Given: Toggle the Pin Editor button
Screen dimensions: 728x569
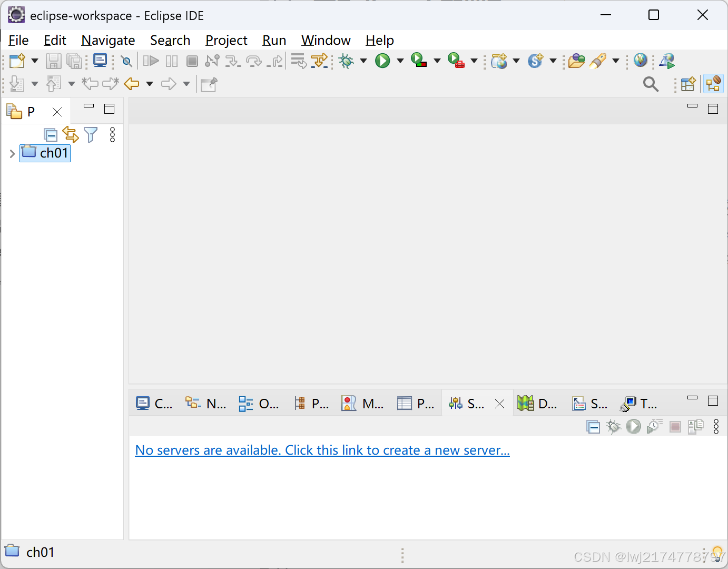Looking at the screenshot, I should [209, 84].
